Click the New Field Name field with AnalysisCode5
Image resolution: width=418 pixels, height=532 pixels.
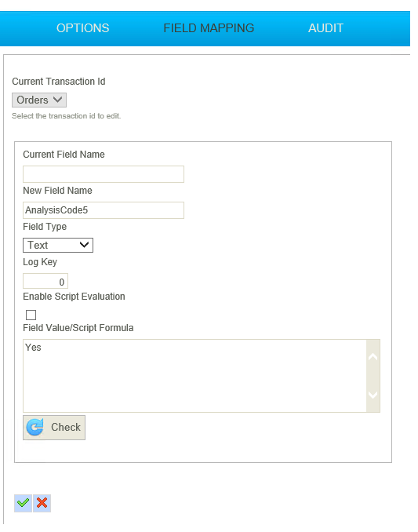[104, 210]
